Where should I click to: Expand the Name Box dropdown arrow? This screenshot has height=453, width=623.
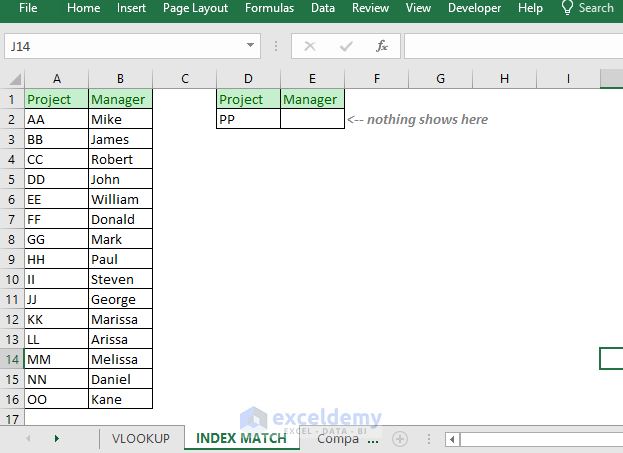[x=250, y=45]
